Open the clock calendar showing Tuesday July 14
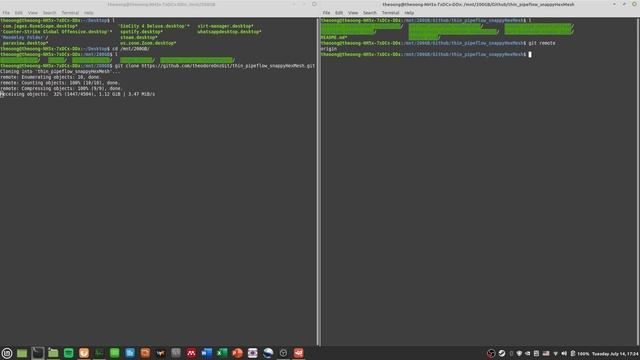The height and width of the screenshot is (360, 640). [615, 353]
